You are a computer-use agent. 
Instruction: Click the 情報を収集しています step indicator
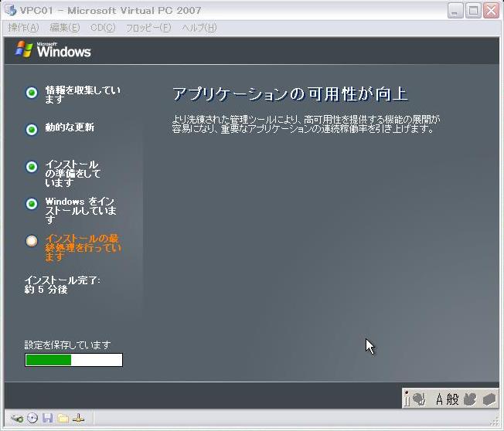tap(32, 93)
